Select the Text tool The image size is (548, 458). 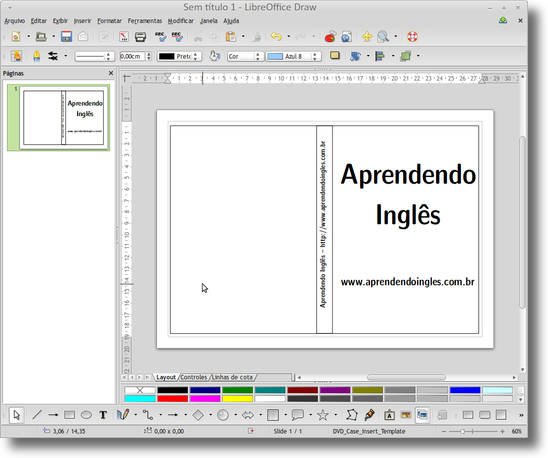click(x=103, y=415)
